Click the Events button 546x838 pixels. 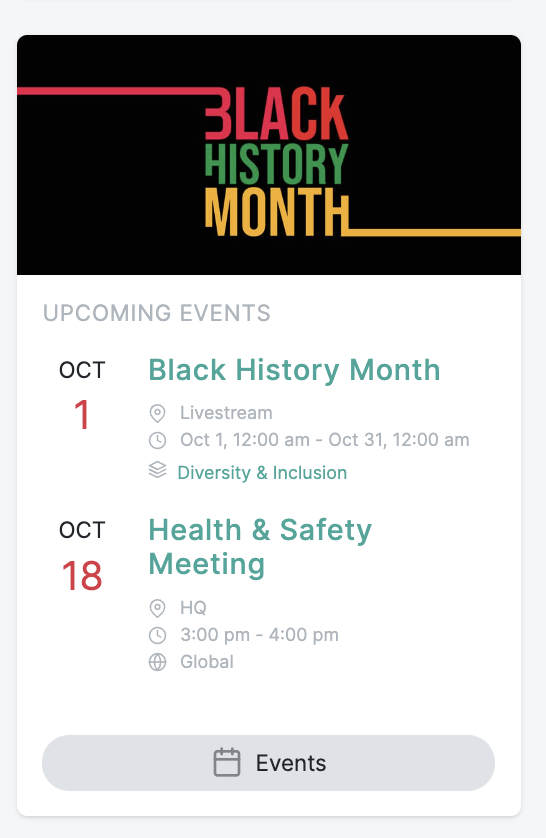pos(268,763)
